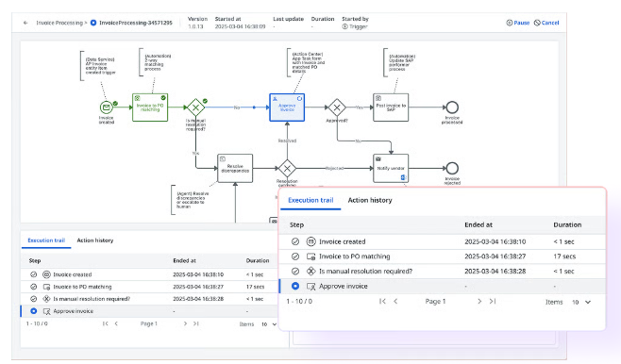The width and height of the screenshot is (621, 364).
Task: Click the Step header in popup
Action: tap(296, 224)
